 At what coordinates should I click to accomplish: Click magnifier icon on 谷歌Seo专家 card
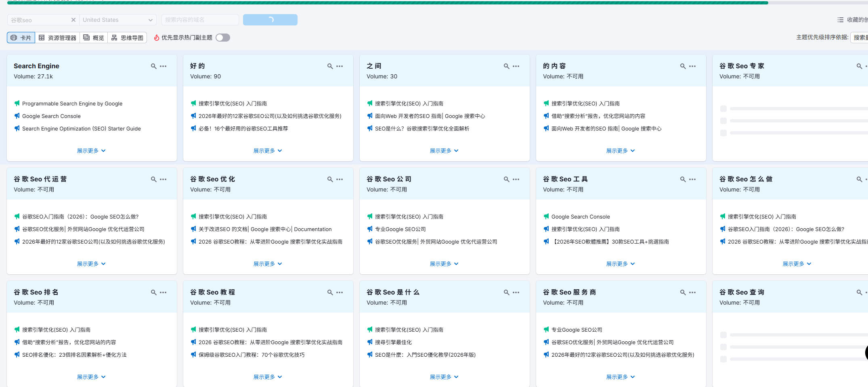pyautogui.click(x=860, y=66)
